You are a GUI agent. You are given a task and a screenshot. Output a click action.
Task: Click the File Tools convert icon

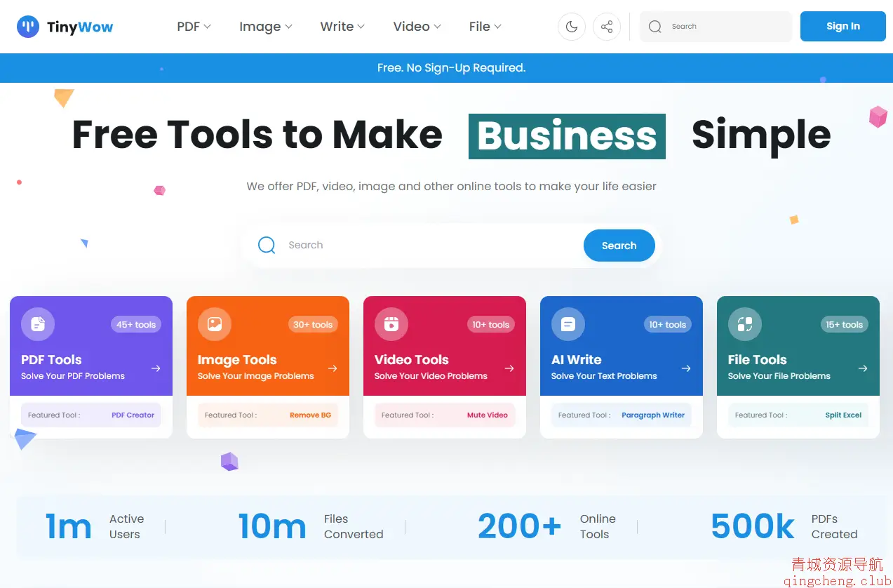click(x=745, y=324)
